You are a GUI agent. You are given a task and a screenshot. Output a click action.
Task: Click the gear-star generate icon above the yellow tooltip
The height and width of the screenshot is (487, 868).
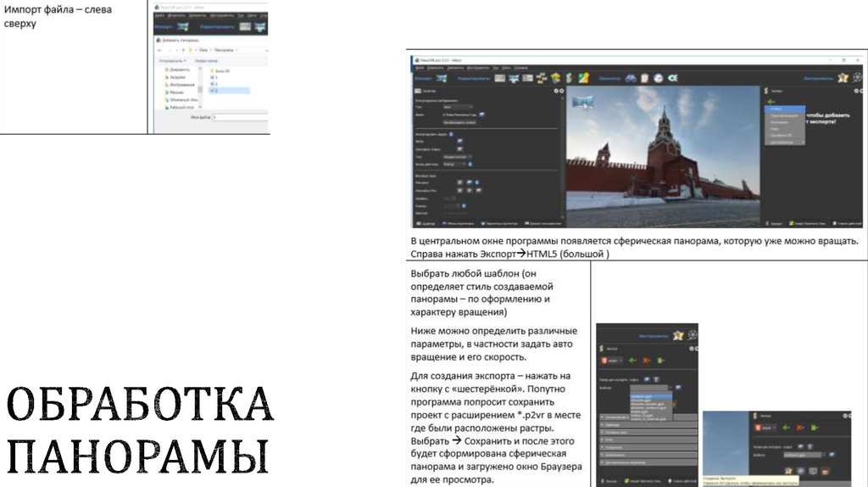[x=788, y=471]
